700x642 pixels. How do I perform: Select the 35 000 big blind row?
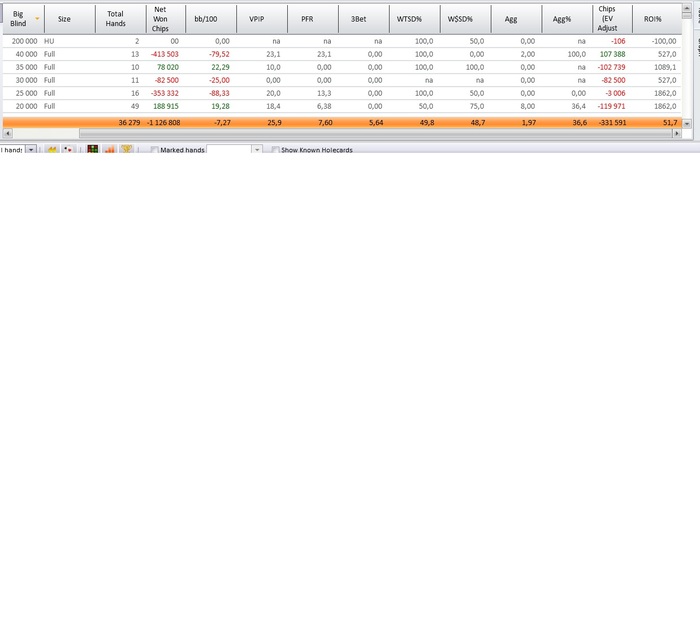click(342, 67)
